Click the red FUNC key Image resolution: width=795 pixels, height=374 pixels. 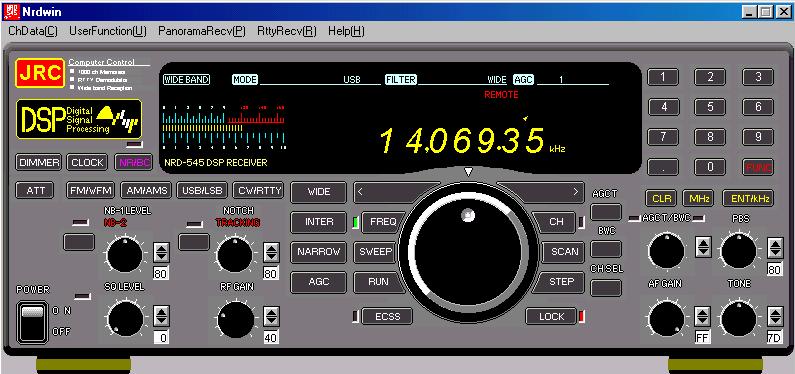(758, 167)
